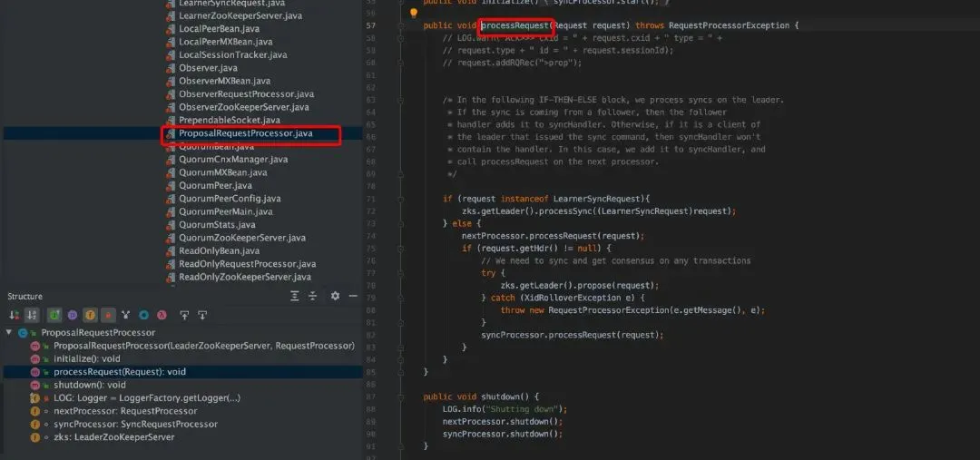980x460 pixels.
Task: Toggle Show Inherited members button
Action: 54,315
